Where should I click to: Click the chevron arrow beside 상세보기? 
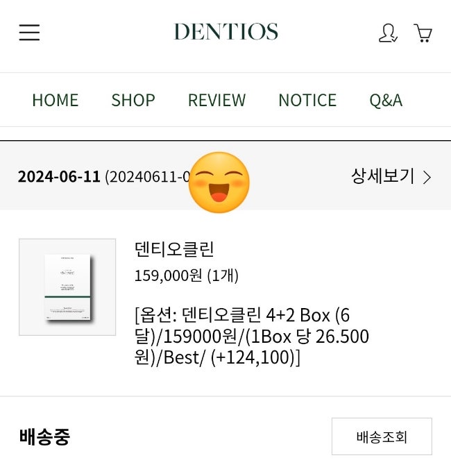[427, 178]
